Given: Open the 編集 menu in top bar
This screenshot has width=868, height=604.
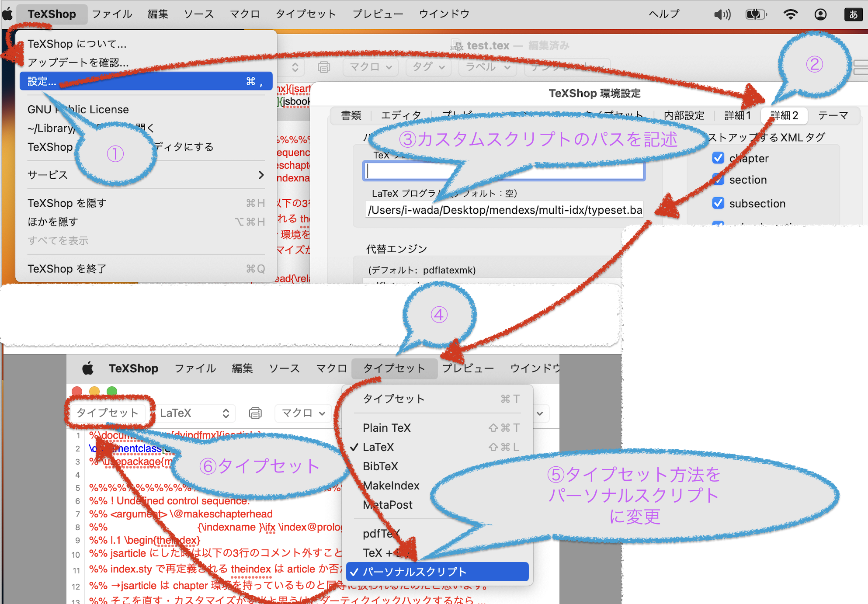Looking at the screenshot, I should pyautogui.click(x=158, y=14).
